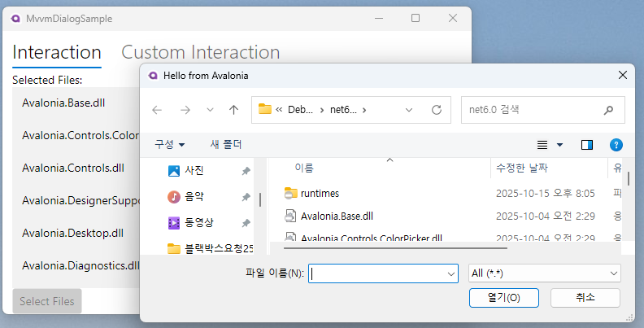Screen dimensions: 644x328
Task: Click the Deb... breadcrumb segment
Action: [x=300, y=110]
